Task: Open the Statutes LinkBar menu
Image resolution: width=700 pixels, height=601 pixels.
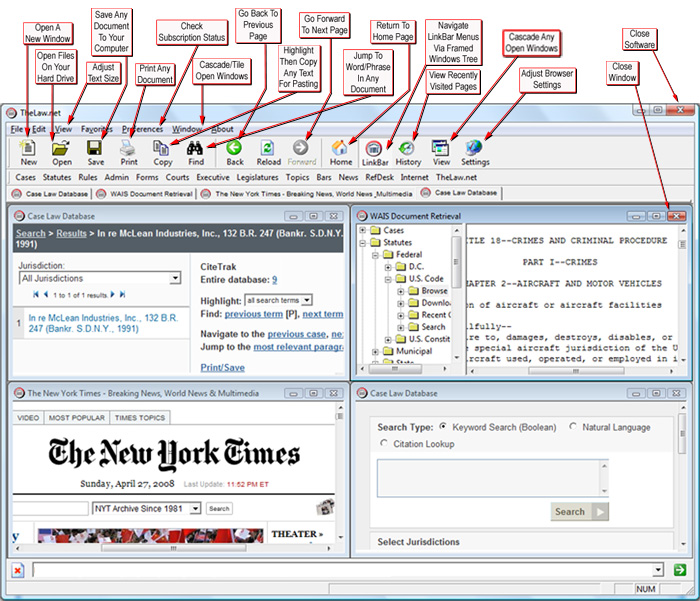Action: pos(57,177)
